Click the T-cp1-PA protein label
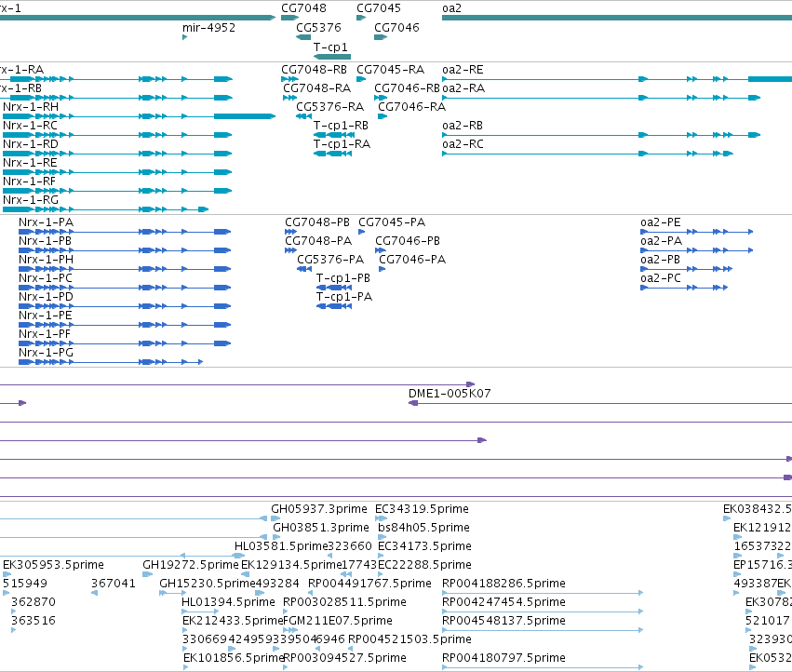The width and height of the screenshot is (792, 672). coord(344,297)
